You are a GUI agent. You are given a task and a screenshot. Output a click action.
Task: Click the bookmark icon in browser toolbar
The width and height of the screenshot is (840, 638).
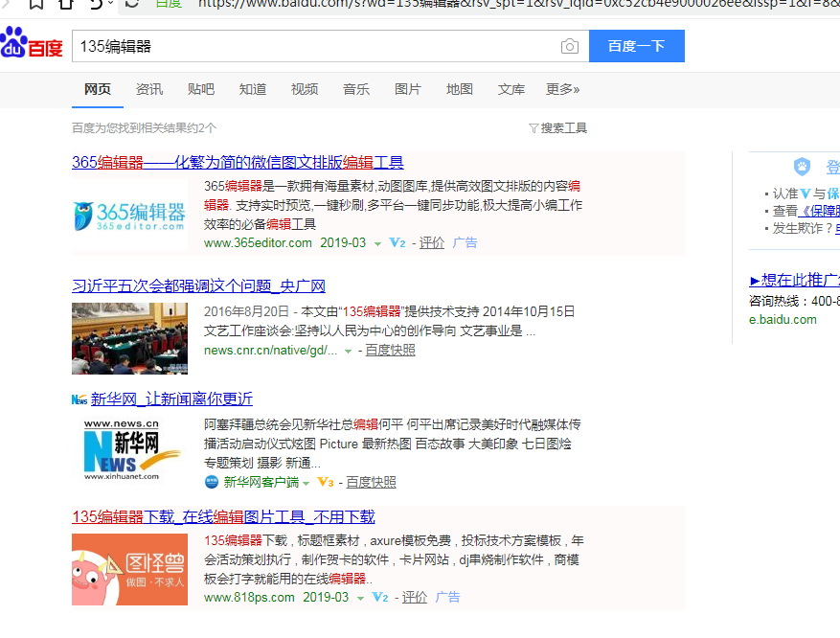pos(35,4)
